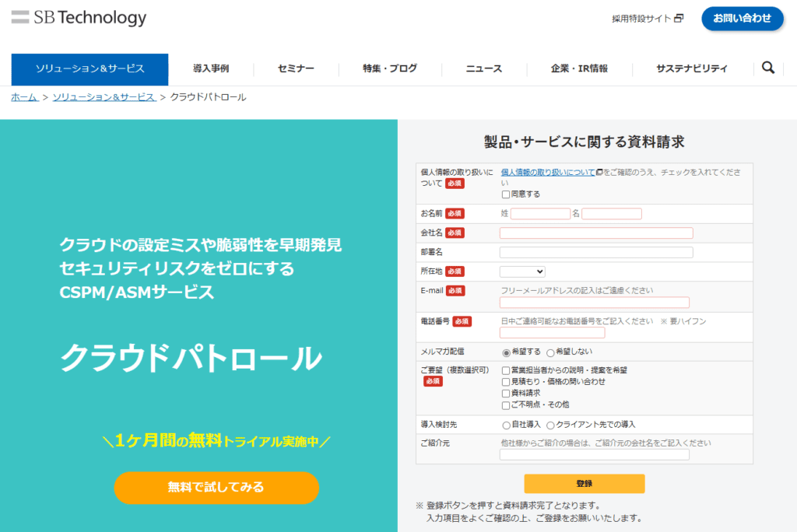The image size is (797, 532).
Task: Open the サステナビリティ menu item
Action: pyautogui.click(x=692, y=68)
